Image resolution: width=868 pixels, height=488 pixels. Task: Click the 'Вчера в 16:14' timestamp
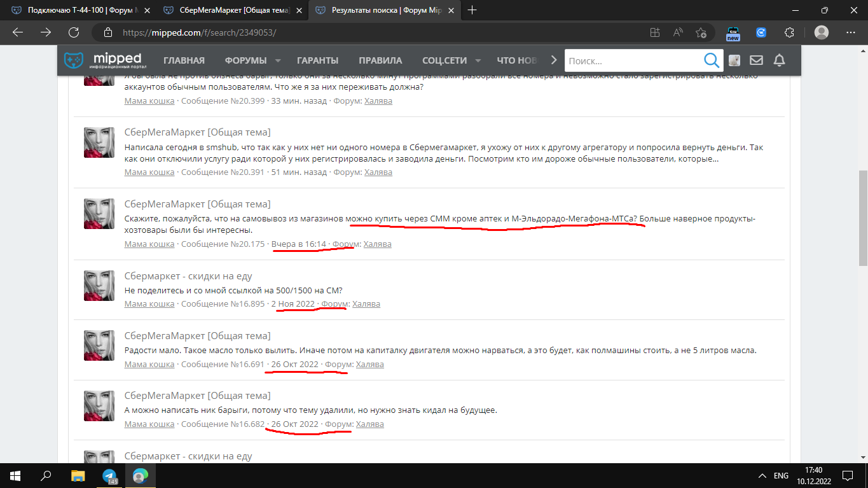(298, 244)
